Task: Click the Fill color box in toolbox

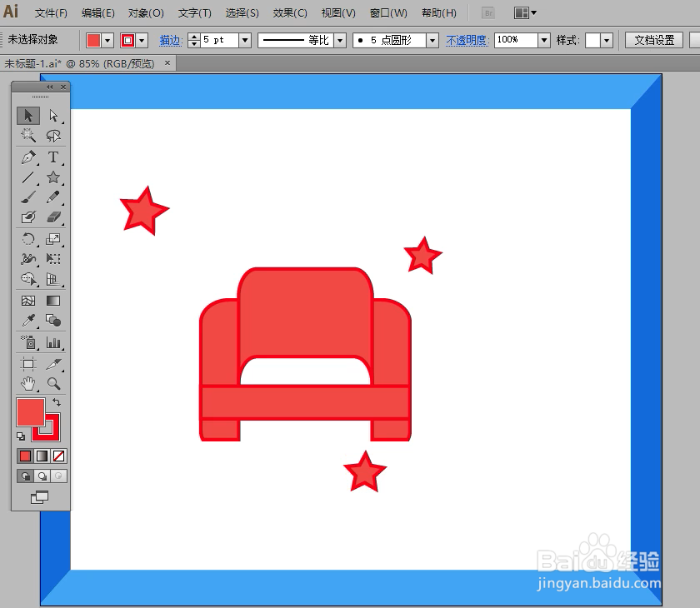Action: 30,412
